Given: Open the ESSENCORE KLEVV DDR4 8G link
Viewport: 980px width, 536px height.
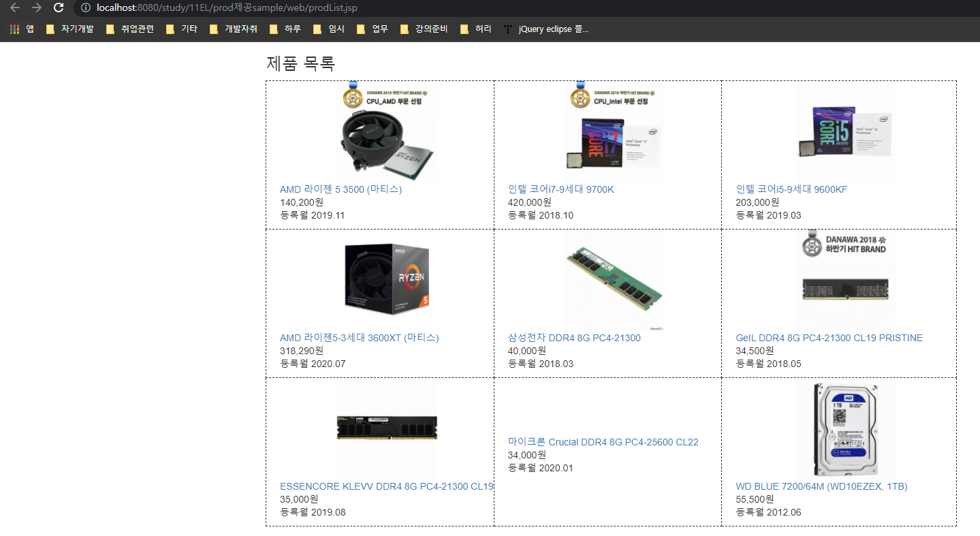Looking at the screenshot, I should coord(387,486).
